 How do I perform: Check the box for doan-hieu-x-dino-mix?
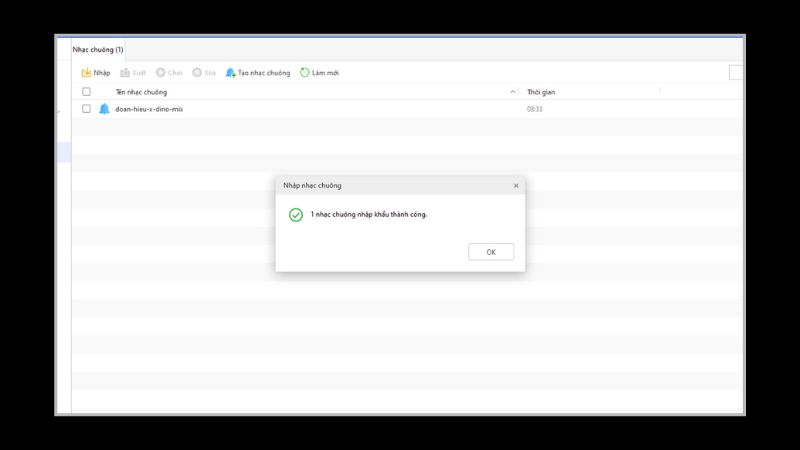tap(86, 109)
